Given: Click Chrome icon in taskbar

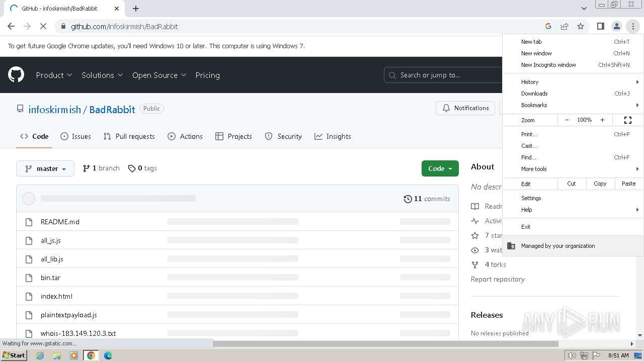Looking at the screenshot, I should tap(91, 355).
